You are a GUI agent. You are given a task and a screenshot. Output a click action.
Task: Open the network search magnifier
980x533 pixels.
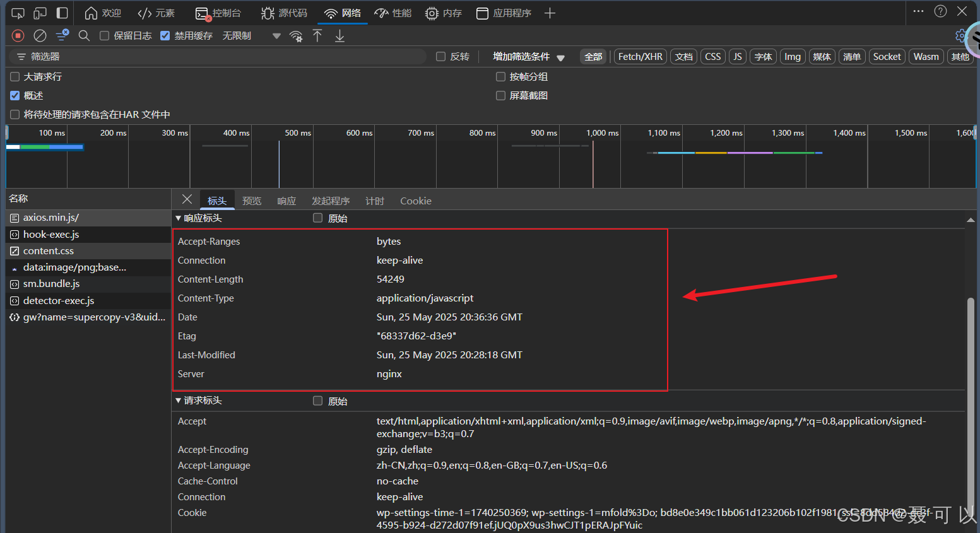pos(84,36)
